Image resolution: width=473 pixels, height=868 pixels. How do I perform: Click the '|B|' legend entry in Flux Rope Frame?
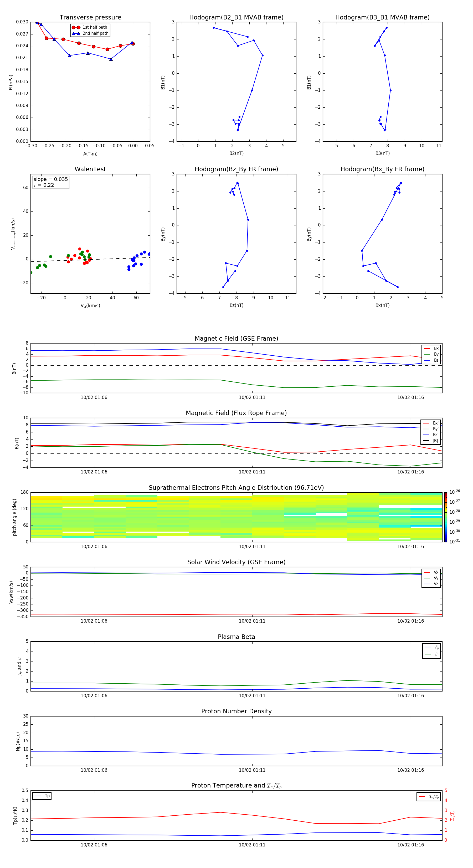point(431,441)
